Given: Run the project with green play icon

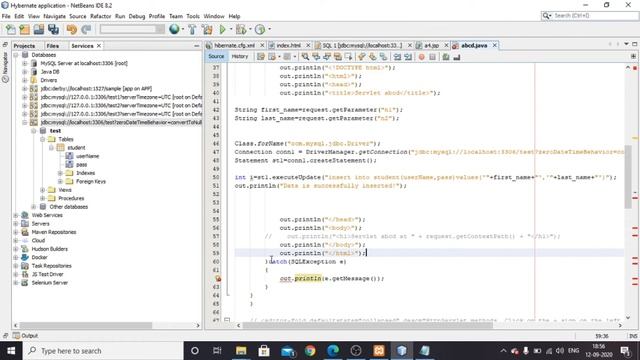Looking at the screenshot, I should click(222, 29).
